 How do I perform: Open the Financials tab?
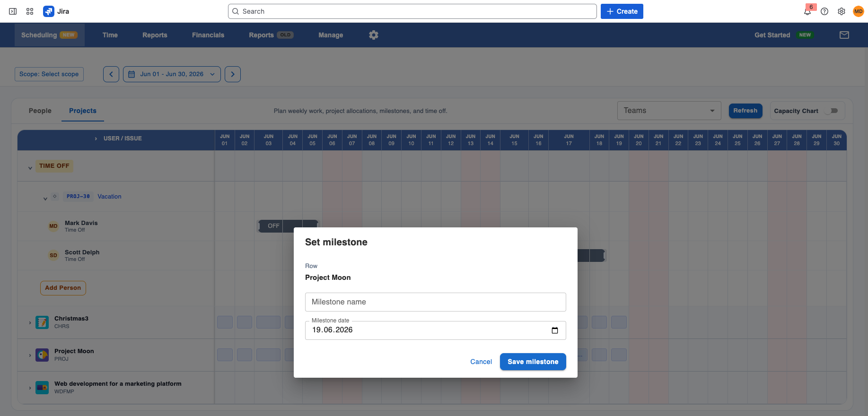208,35
